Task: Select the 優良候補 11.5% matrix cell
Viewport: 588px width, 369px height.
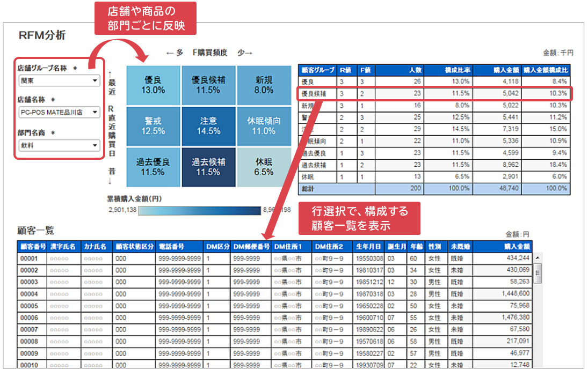Action: [x=208, y=85]
